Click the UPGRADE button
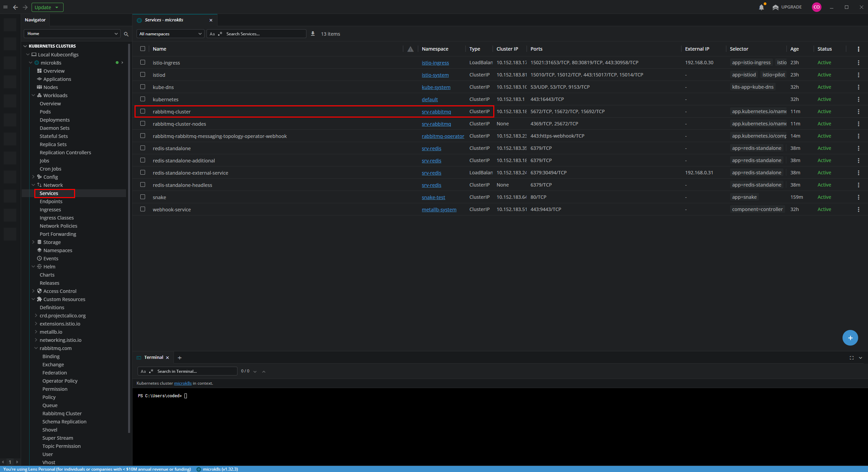The width and height of the screenshot is (868, 472). click(x=787, y=7)
